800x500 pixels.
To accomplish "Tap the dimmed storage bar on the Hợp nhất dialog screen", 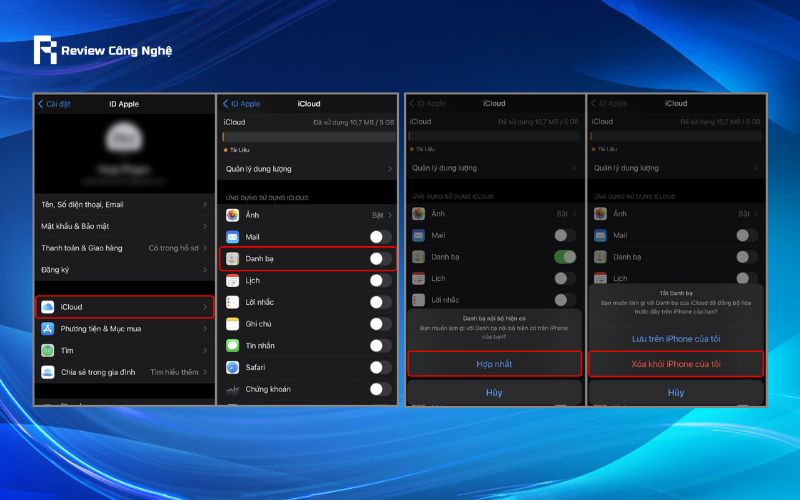I will pos(494,136).
